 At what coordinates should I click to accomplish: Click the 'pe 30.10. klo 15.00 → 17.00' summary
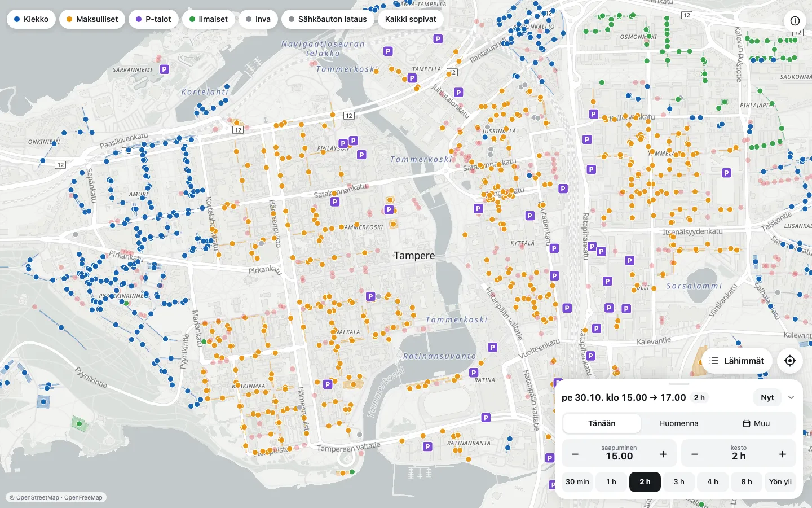[x=624, y=397]
